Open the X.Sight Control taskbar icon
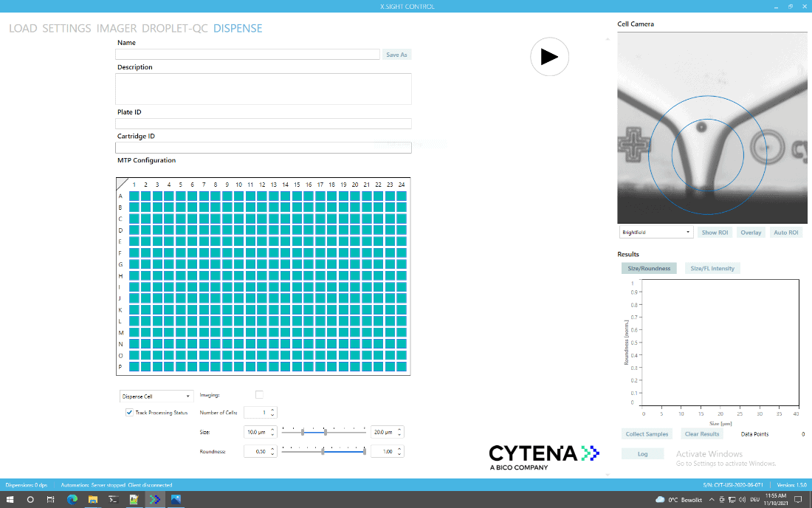This screenshot has width=812, height=508. pos(155,500)
